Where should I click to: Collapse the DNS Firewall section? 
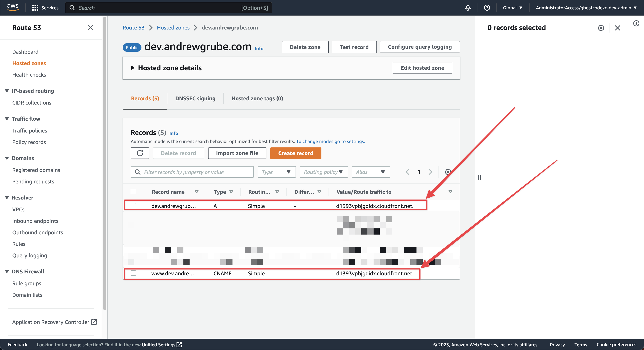(7, 271)
